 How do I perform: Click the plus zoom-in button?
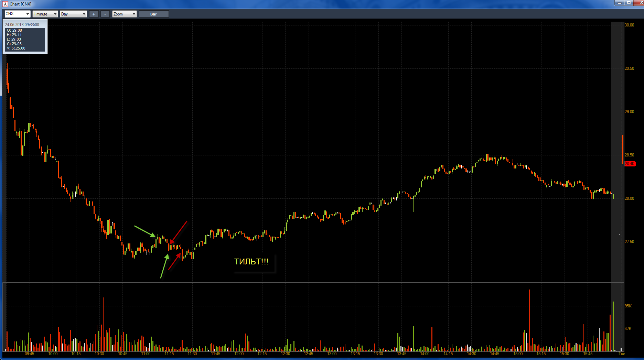[94, 14]
